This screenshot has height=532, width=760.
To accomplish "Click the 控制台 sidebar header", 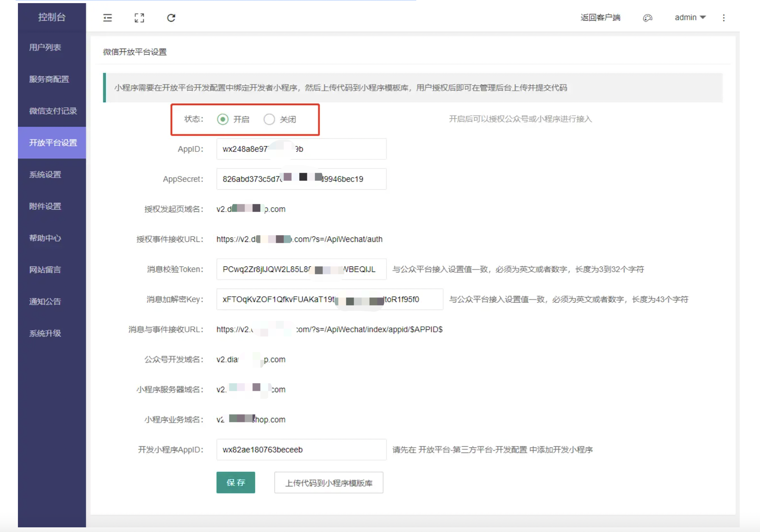I will 52,17.
